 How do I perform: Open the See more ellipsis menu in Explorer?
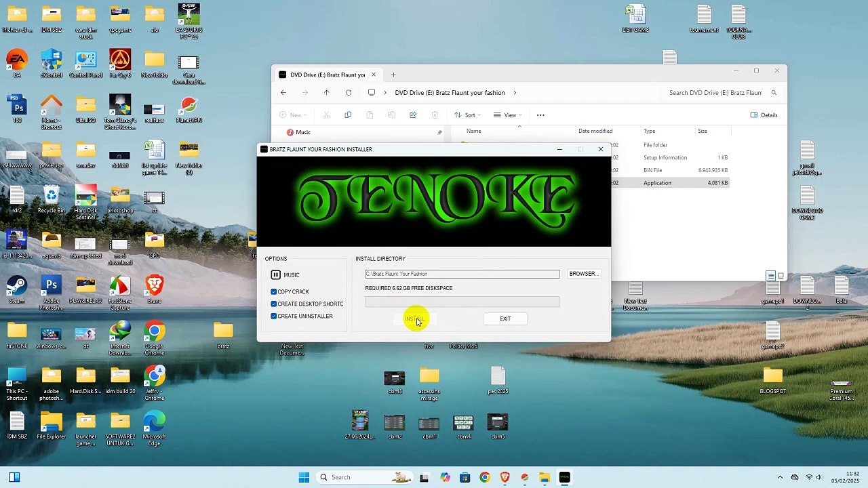click(x=540, y=115)
